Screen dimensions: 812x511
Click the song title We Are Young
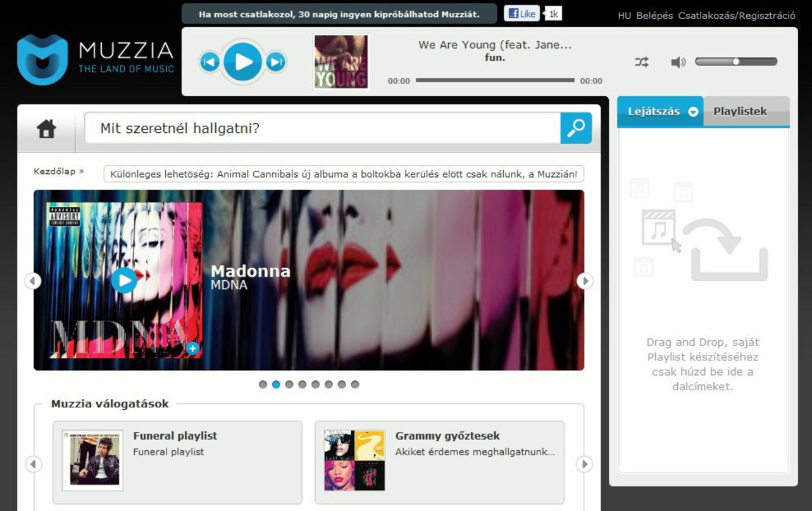(495, 45)
